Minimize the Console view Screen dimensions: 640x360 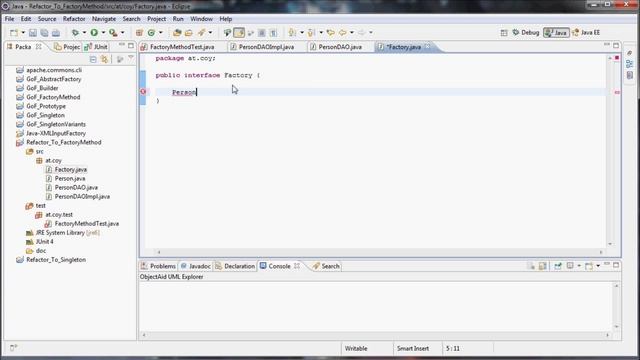607,265
